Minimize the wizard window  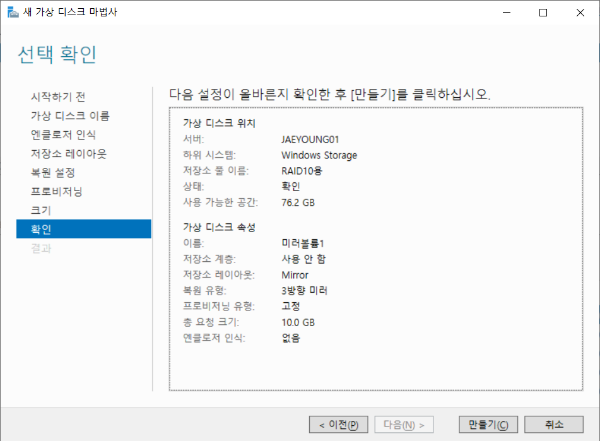(x=507, y=13)
